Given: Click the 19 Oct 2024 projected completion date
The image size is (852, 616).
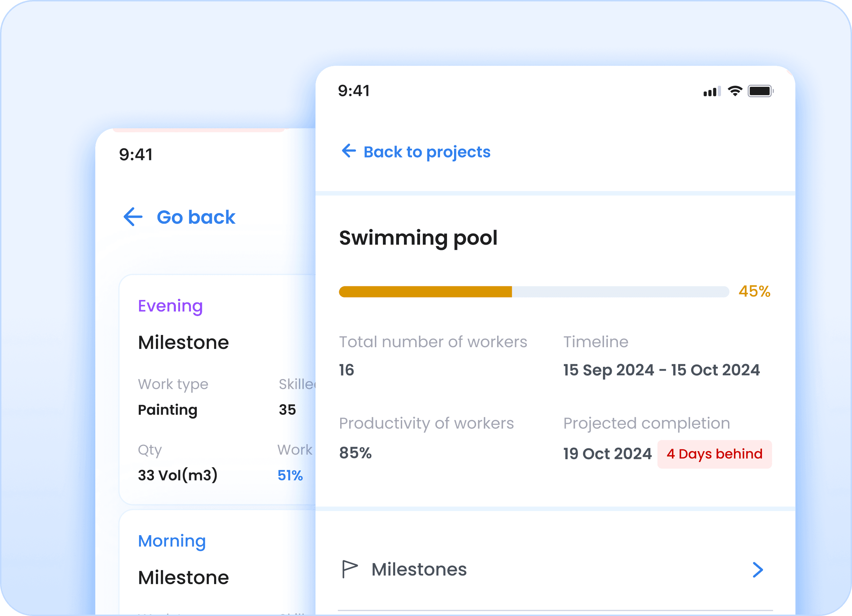Looking at the screenshot, I should [x=607, y=454].
